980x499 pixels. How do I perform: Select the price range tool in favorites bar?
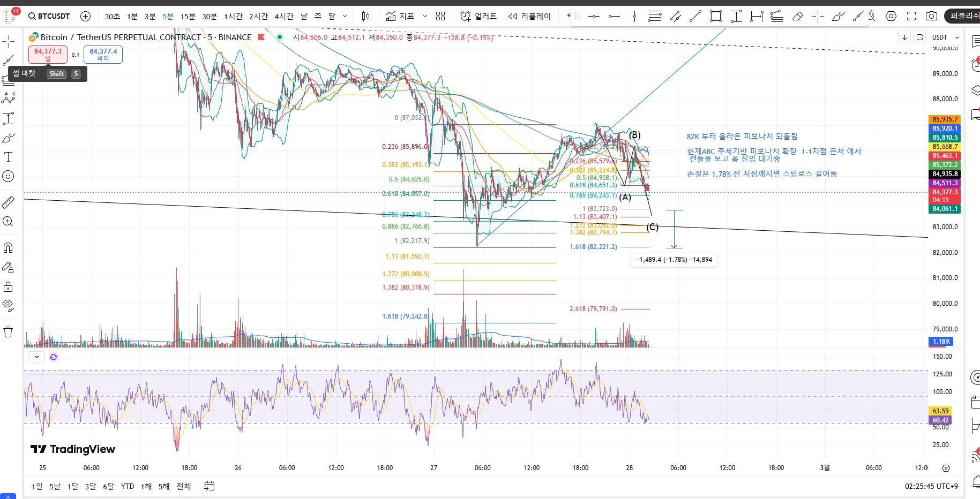point(736,17)
